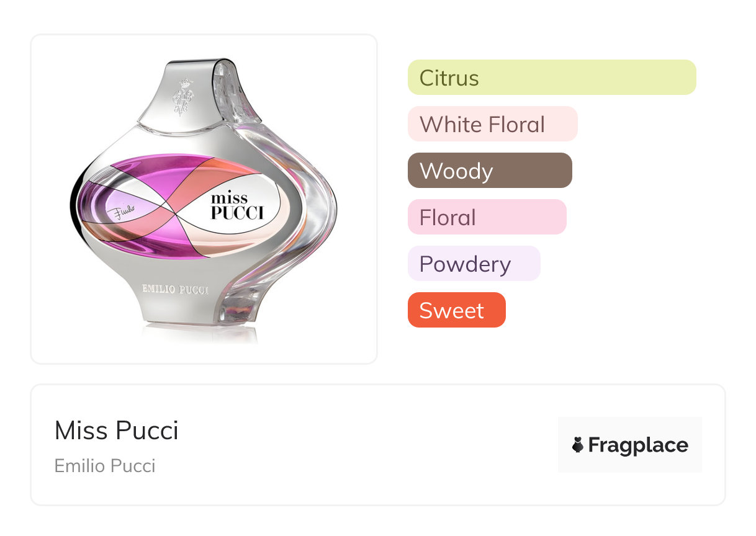756x536 pixels.
Task: Click the Miss Pucci title text
Action: pos(116,431)
